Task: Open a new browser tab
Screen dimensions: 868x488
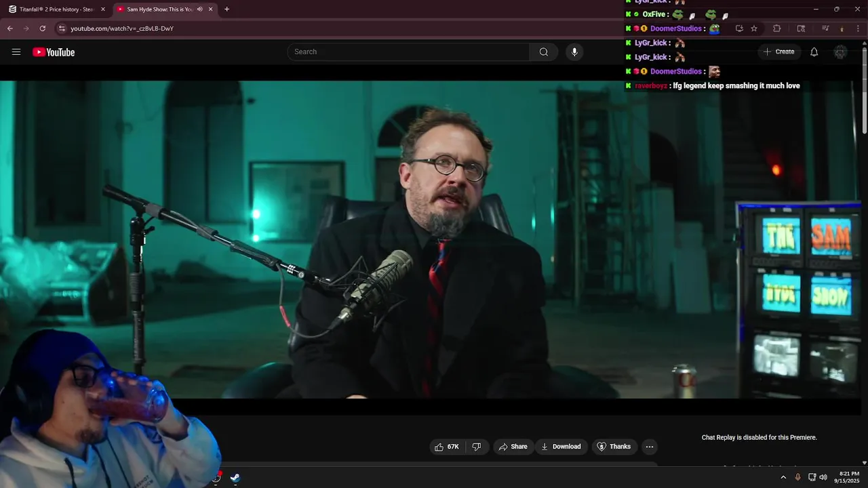Action: coord(226,9)
